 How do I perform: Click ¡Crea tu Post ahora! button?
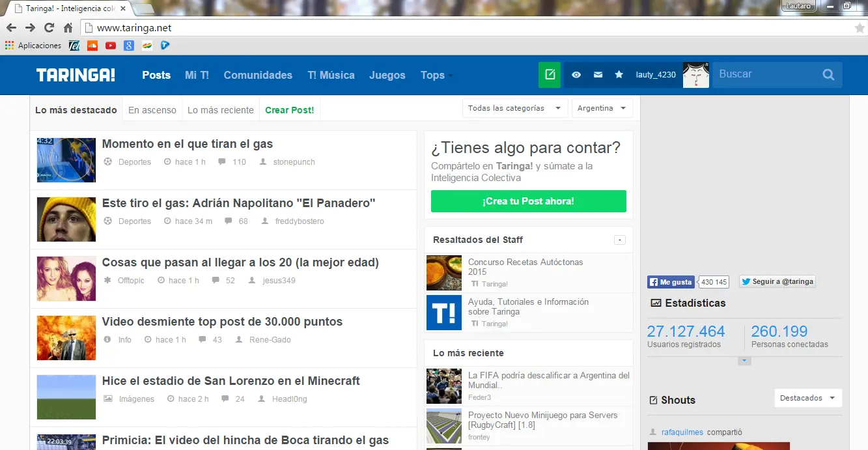click(529, 201)
